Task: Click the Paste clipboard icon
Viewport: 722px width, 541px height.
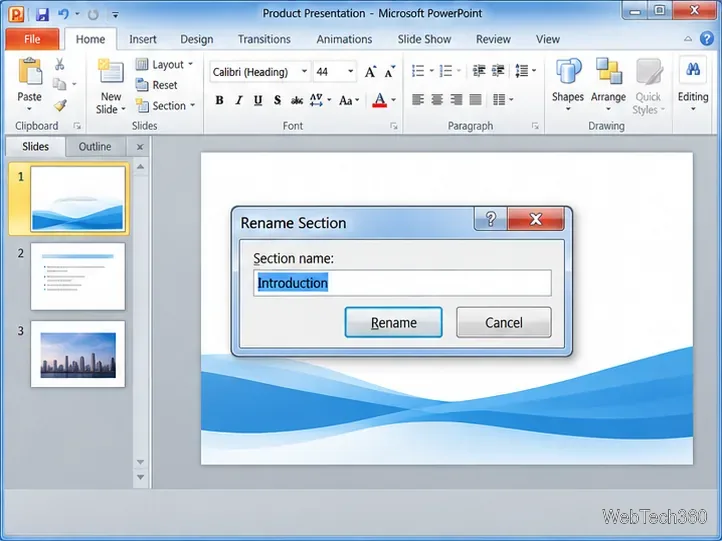Action: [30, 71]
